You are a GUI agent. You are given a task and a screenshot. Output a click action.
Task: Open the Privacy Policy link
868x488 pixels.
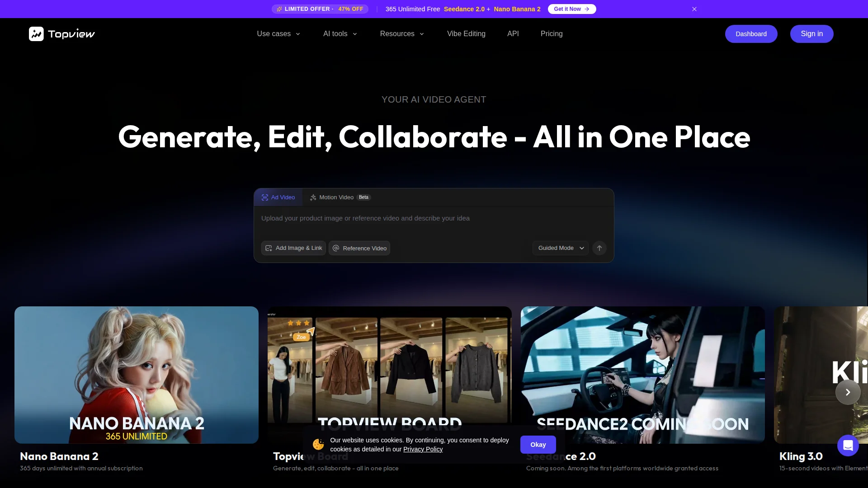[x=423, y=449]
